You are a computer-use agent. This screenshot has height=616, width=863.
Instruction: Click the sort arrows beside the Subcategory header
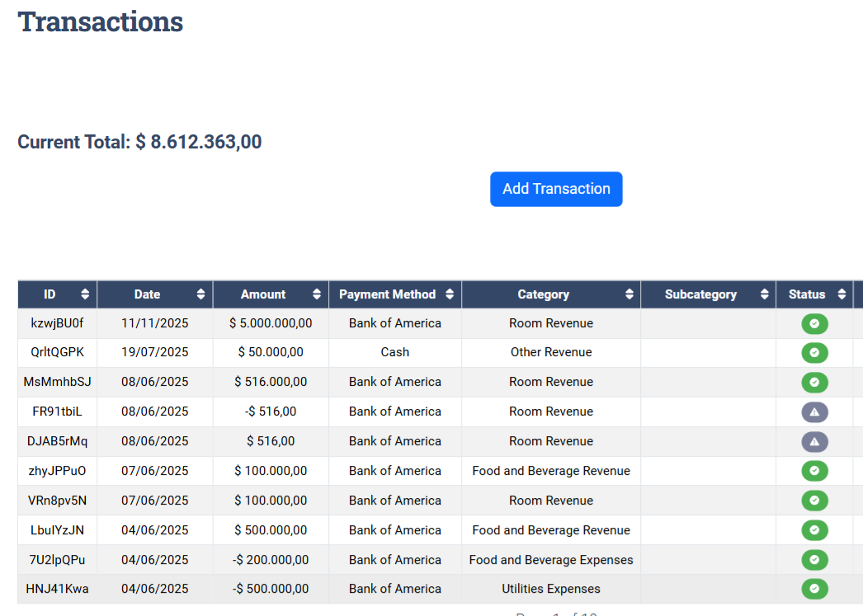[x=764, y=294]
